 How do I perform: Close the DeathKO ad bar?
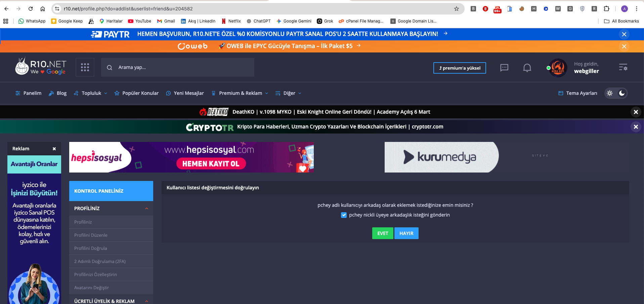pos(636,112)
